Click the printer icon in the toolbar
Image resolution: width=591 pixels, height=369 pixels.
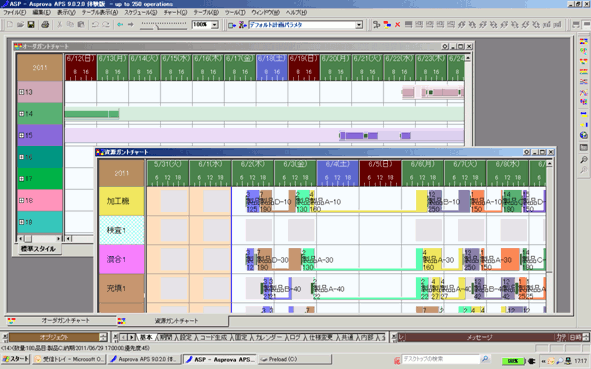coord(45,25)
